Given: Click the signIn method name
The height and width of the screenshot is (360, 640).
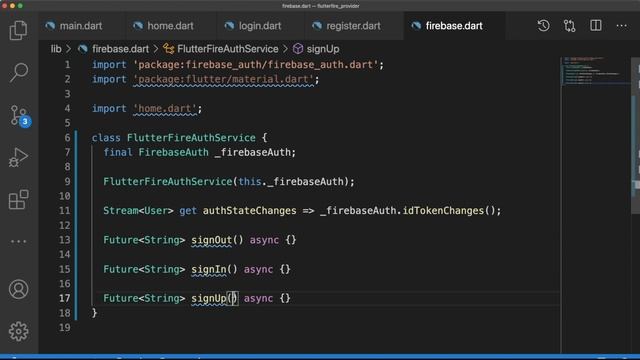Looking at the screenshot, I should (209, 269).
